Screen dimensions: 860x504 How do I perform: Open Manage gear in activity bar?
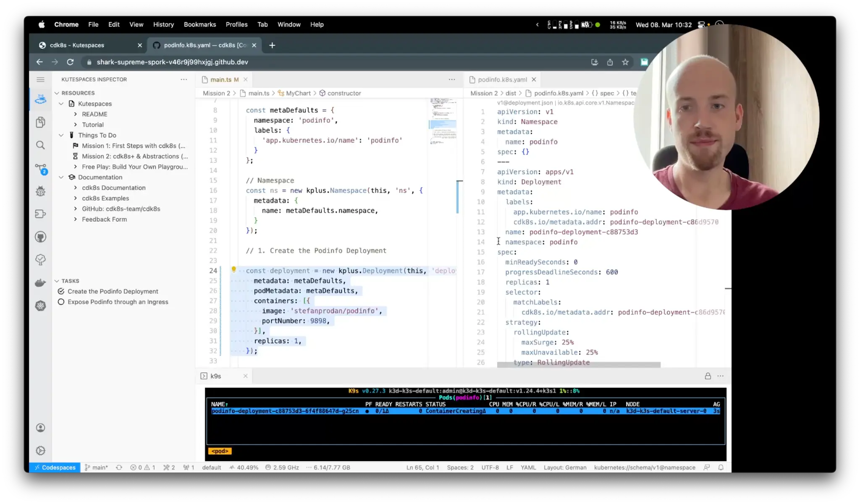(40, 451)
